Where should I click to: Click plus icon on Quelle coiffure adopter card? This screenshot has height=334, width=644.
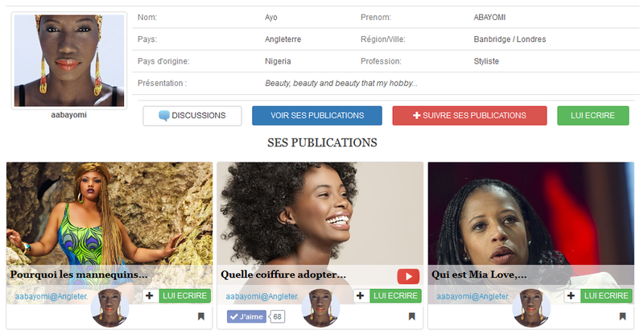tap(361, 296)
